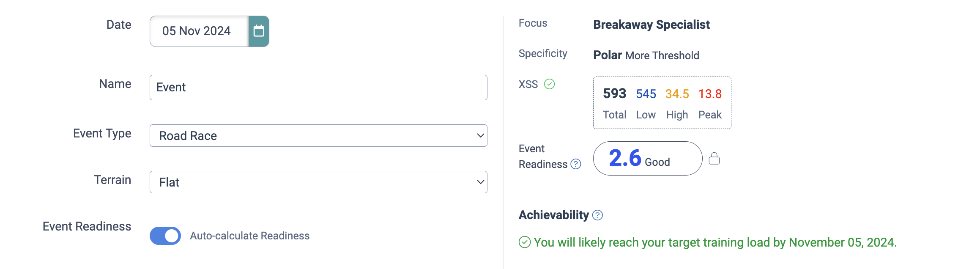Click the Event name input field
The width and height of the screenshot is (980, 269).
click(x=318, y=88)
